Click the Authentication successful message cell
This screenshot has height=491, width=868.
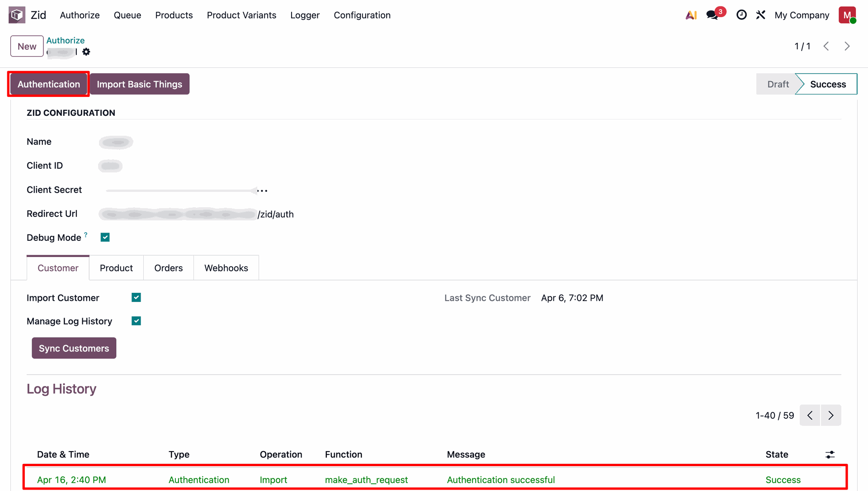pyautogui.click(x=501, y=480)
